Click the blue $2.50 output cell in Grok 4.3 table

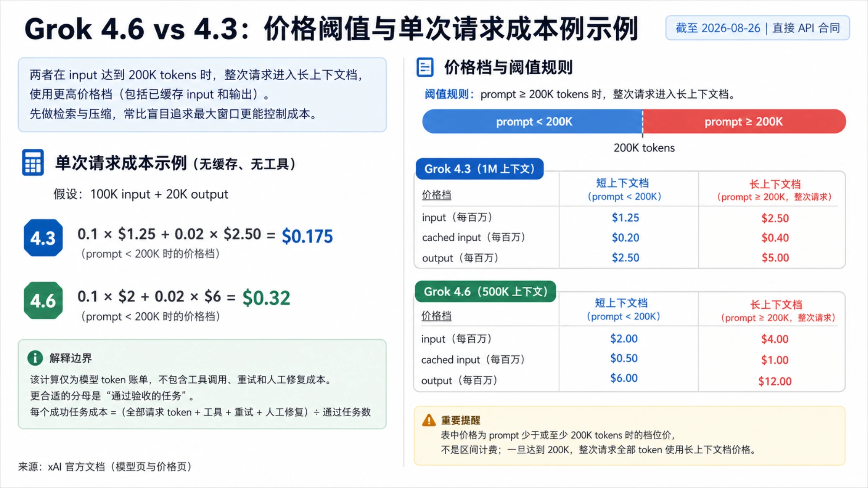625,258
